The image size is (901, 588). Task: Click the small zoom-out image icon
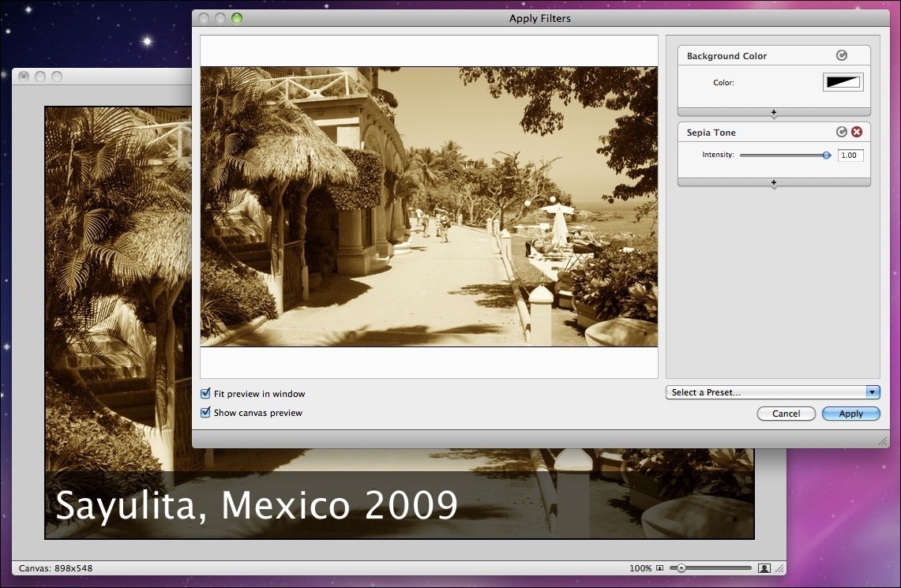(x=660, y=568)
